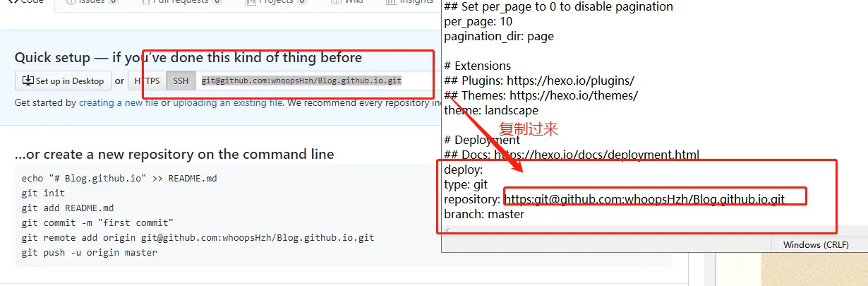Switch clone URL to HTTPS
The image size is (868, 286).
click(x=147, y=81)
